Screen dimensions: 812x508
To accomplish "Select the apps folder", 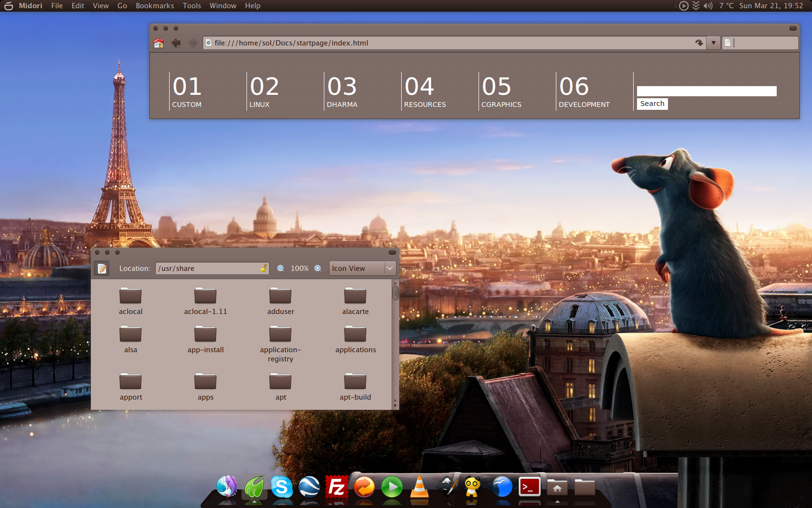I will 205,387.
